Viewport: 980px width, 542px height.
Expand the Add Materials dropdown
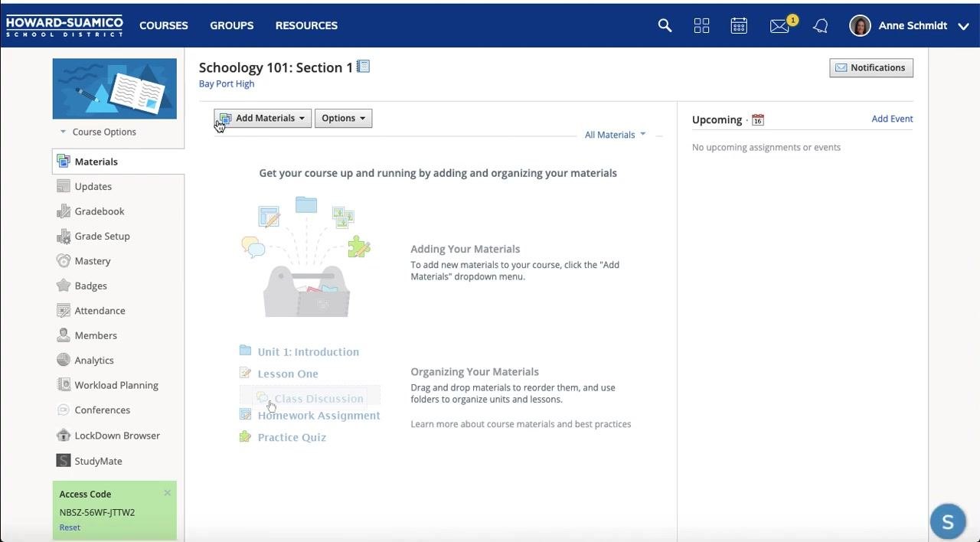(x=263, y=118)
